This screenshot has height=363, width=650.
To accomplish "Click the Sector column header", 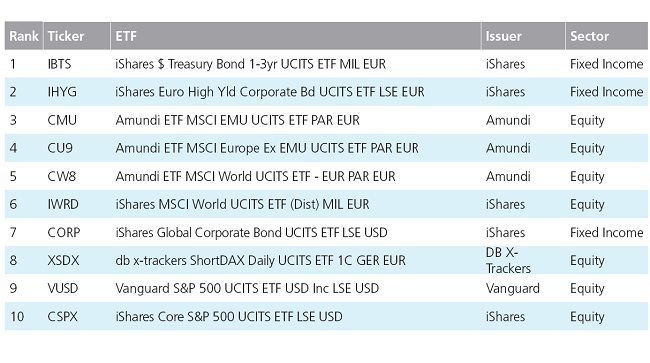I will (607, 36).
